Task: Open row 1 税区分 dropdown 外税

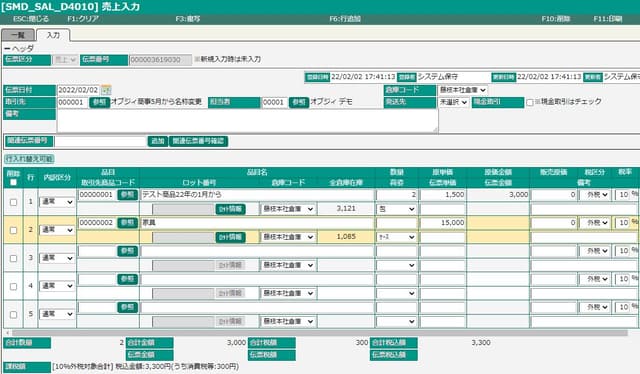Action: point(596,195)
